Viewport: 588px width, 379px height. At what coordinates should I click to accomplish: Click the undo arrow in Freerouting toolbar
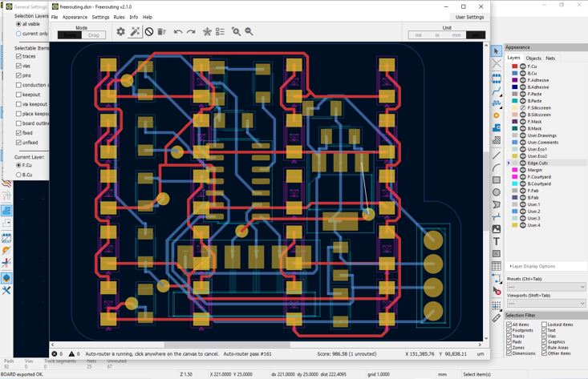pyautogui.click(x=178, y=31)
